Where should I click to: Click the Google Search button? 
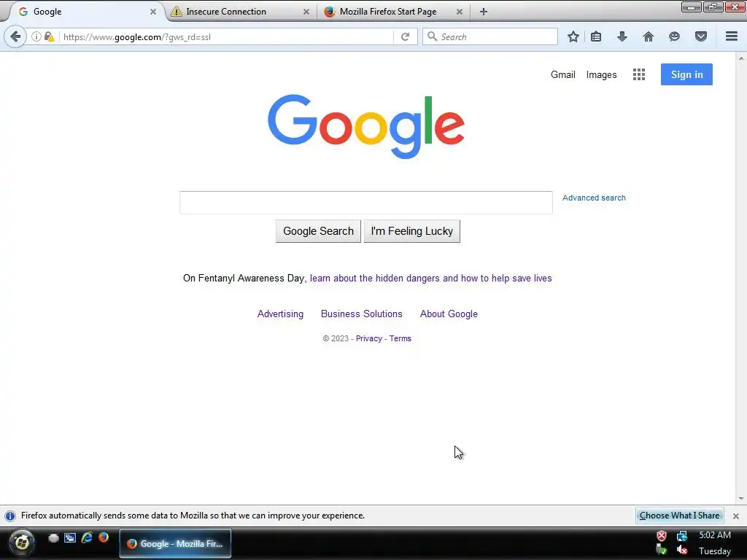(318, 231)
